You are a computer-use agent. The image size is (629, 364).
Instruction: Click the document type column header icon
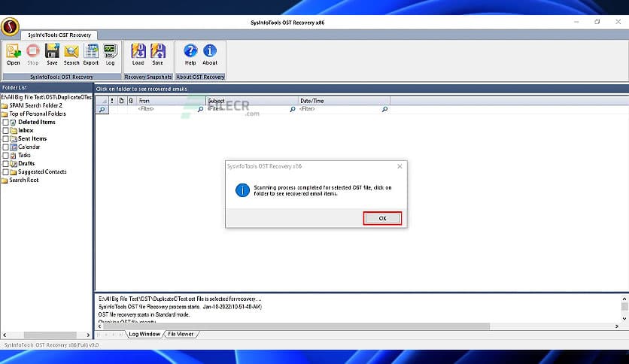(x=122, y=101)
